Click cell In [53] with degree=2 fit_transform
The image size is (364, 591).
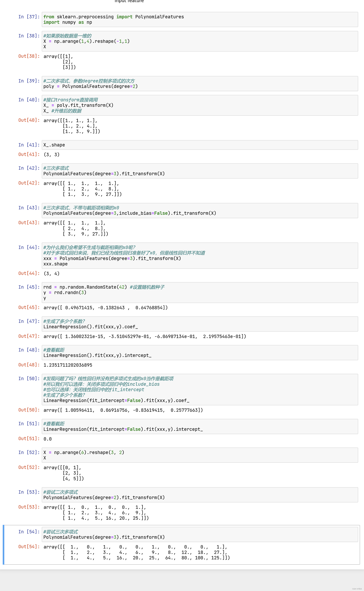pyautogui.click(x=200, y=495)
